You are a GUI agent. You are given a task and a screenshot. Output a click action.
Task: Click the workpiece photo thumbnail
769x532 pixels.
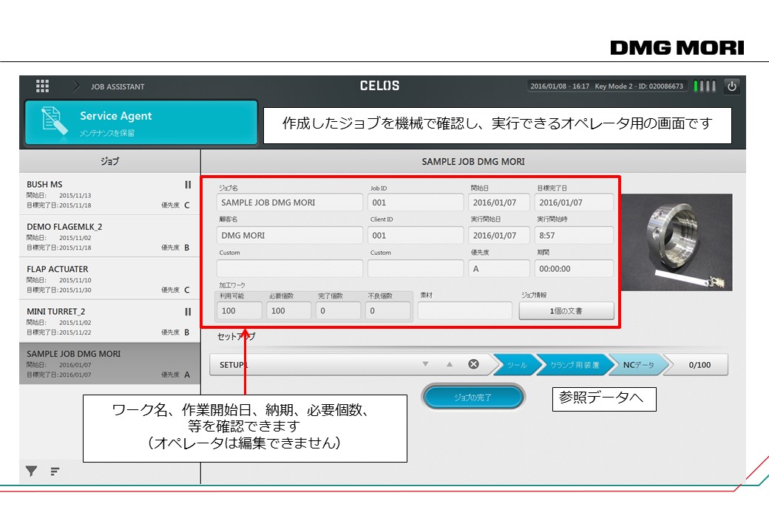pyautogui.click(x=677, y=242)
